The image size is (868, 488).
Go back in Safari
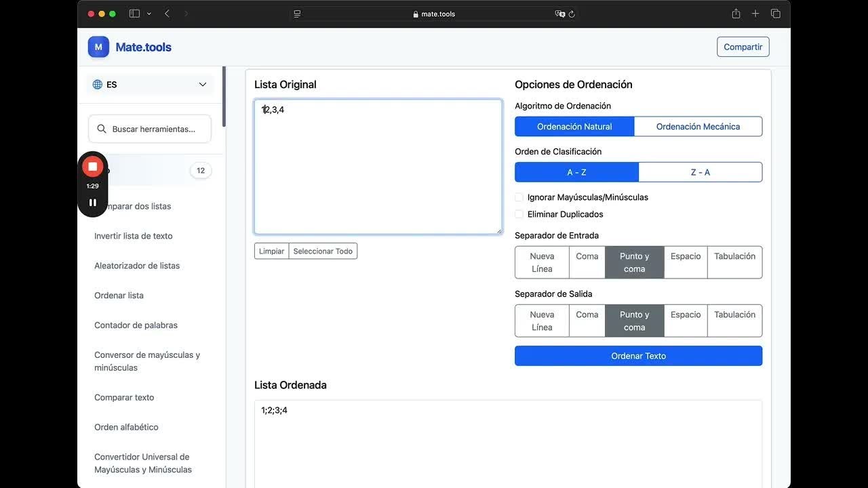(x=167, y=14)
